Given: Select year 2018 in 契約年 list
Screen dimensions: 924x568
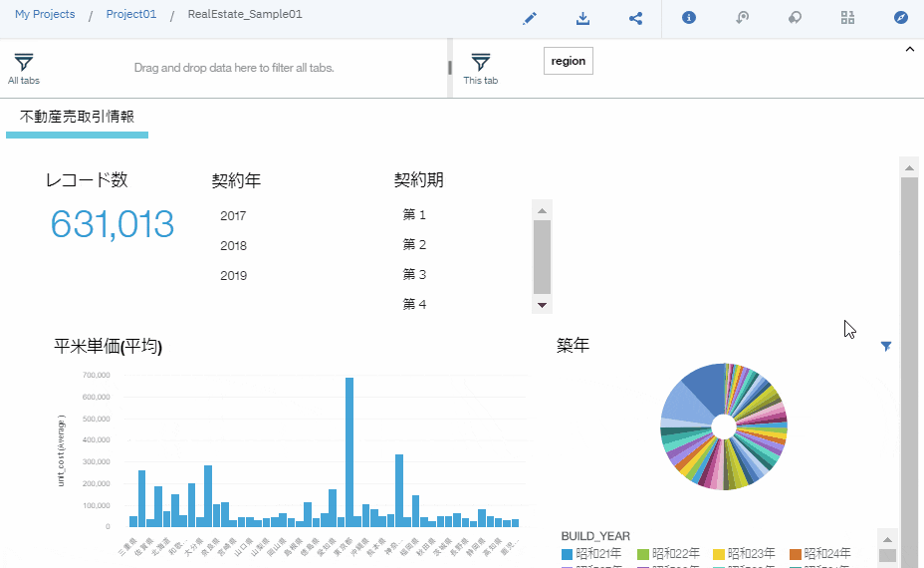Looking at the screenshot, I should coord(233,245).
